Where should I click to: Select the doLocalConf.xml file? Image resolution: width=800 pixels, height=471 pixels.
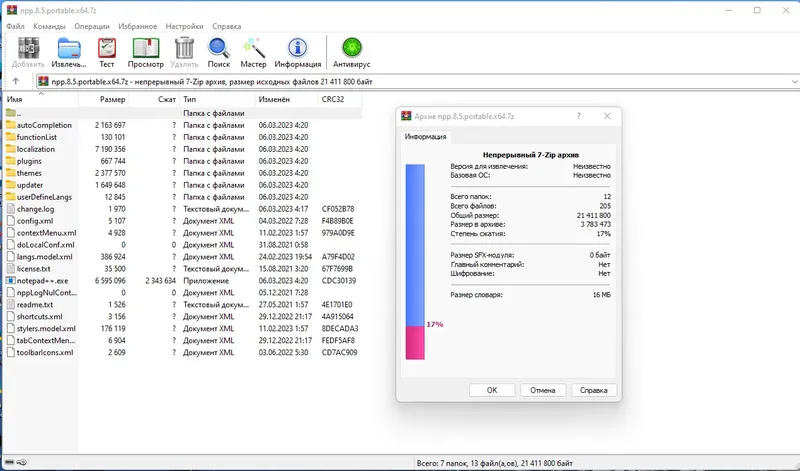click(x=45, y=245)
